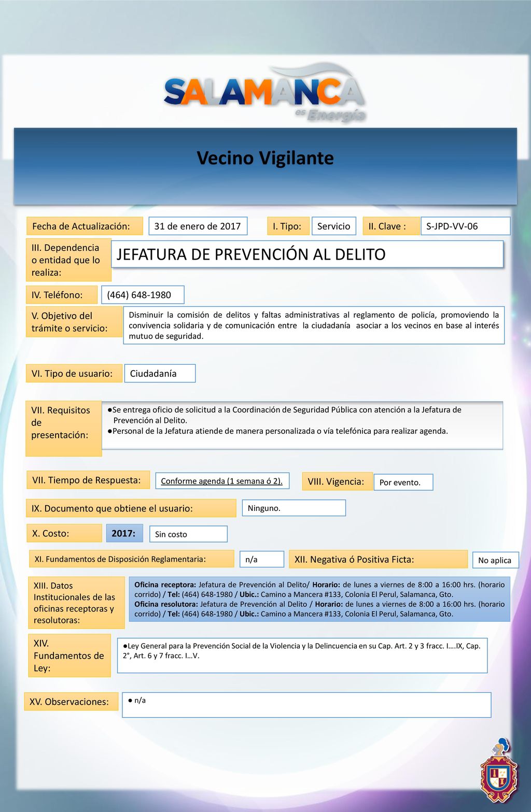Select the n/a box next to Fundamentos Reglamentaria
Viewport: 531px width, 812px height.
(262, 559)
